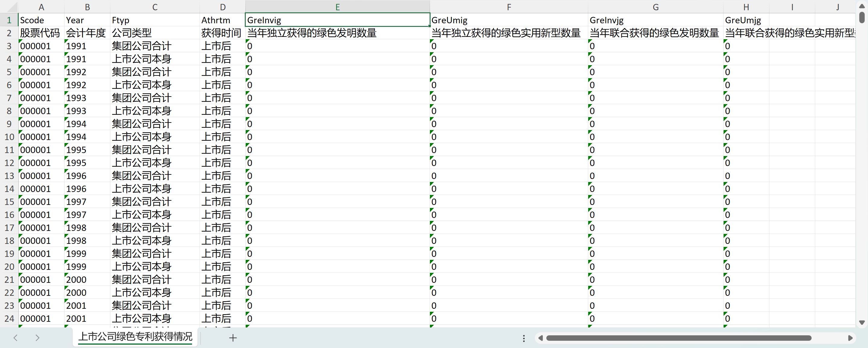Screen dimensions: 868x348
Task: Select column E header
Action: tap(337, 7)
